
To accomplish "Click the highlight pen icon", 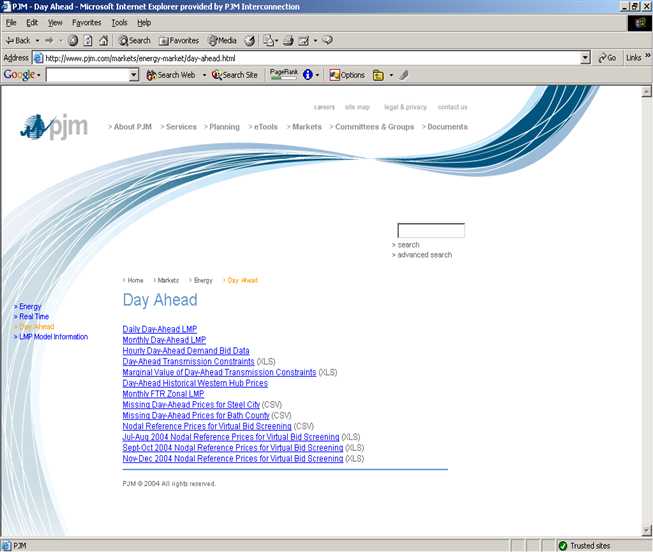I will 404,75.
